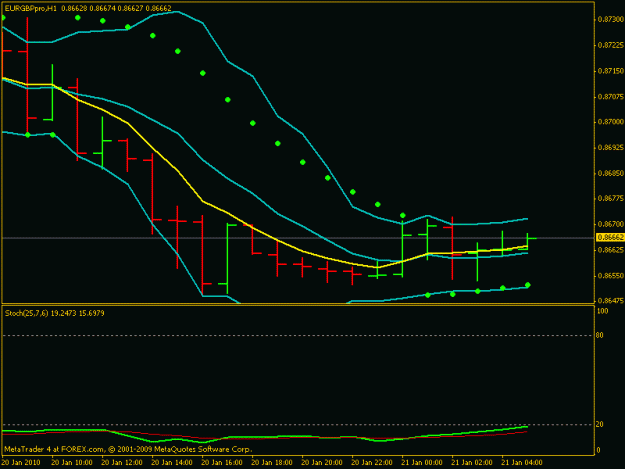The height and width of the screenshot is (469, 625).
Task: Select the 21 Jan 02:00 time label
Action: pos(472,463)
